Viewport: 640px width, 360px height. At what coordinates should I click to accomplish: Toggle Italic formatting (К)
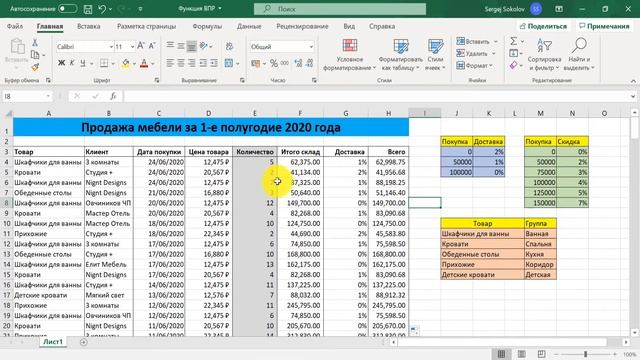(72, 63)
